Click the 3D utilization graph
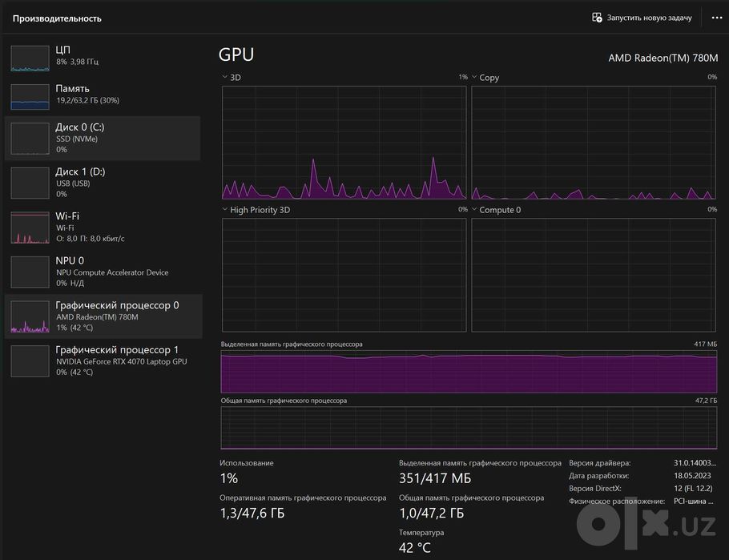This screenshot has width=729, height=560. [344, 143]
